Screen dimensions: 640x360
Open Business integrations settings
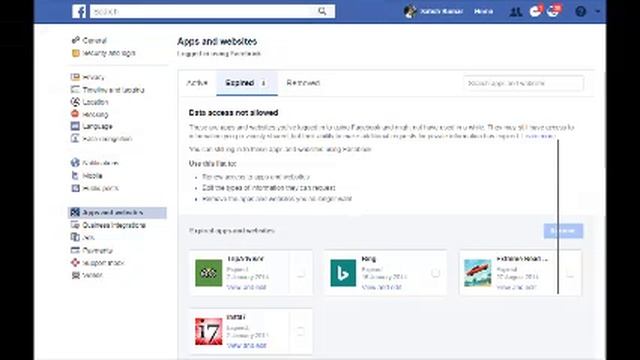point(114,225)
